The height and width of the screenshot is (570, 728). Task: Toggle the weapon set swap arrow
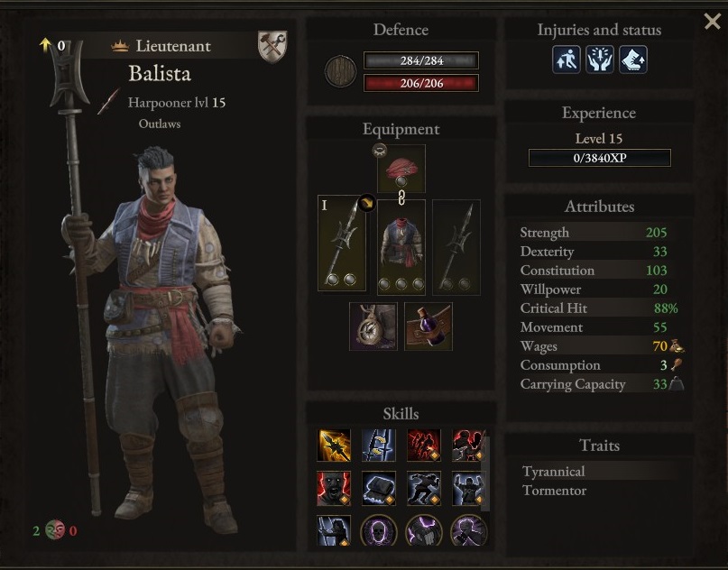pyautogui.click(x=367, y=202)
